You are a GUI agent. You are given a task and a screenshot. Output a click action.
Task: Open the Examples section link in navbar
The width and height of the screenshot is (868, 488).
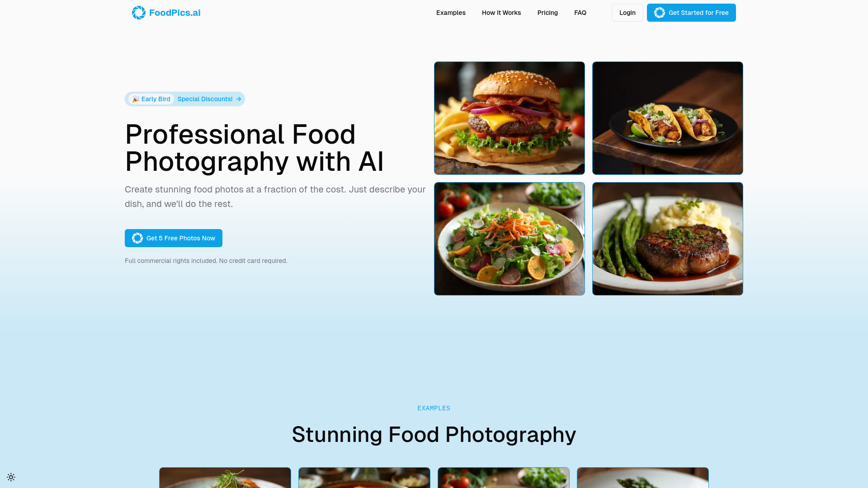tap(451, 13)
